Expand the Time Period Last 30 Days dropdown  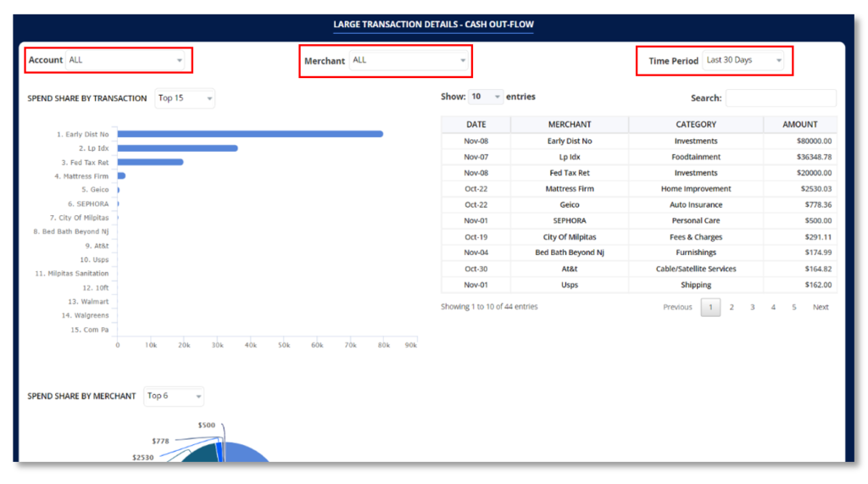743,60
